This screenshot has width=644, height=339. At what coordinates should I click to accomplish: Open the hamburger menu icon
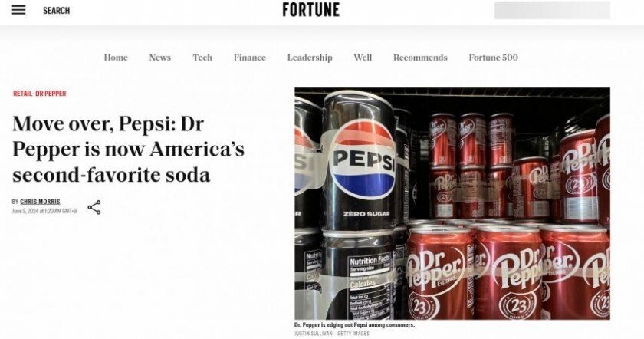click(18, 10)
